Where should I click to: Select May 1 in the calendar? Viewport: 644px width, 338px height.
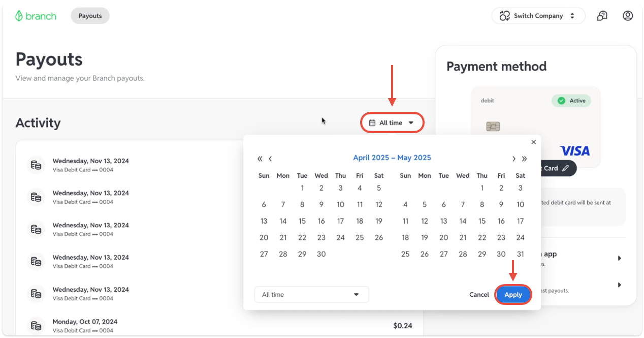click(x=482, y=188)
